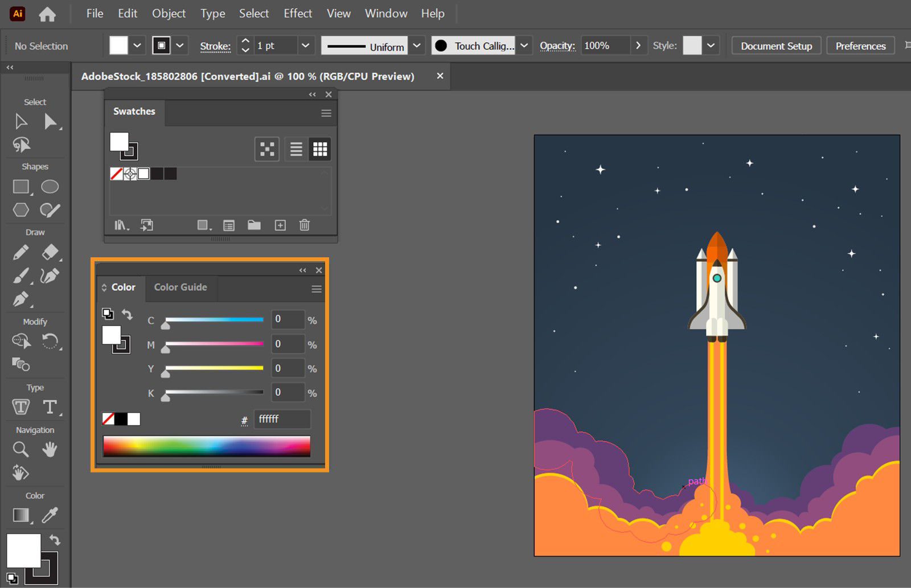911x588 pixels.
Task: Select the Pencil tool under Draw
Action: (20, 252)
